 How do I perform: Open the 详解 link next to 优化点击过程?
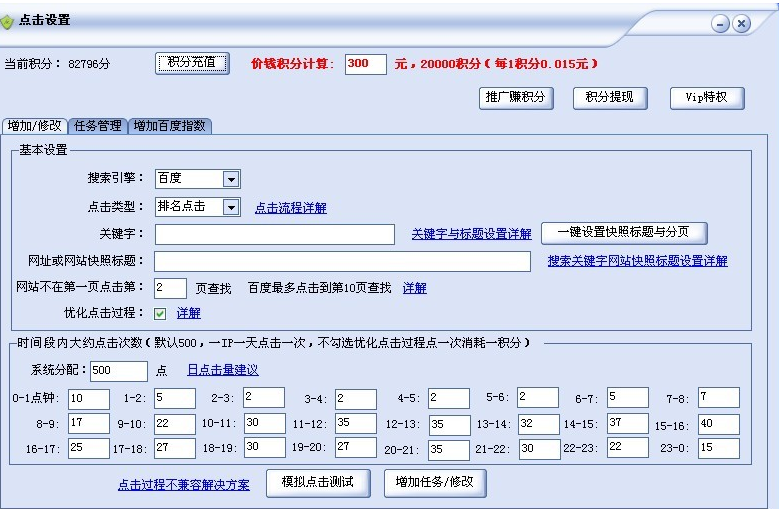pos(189,313)
